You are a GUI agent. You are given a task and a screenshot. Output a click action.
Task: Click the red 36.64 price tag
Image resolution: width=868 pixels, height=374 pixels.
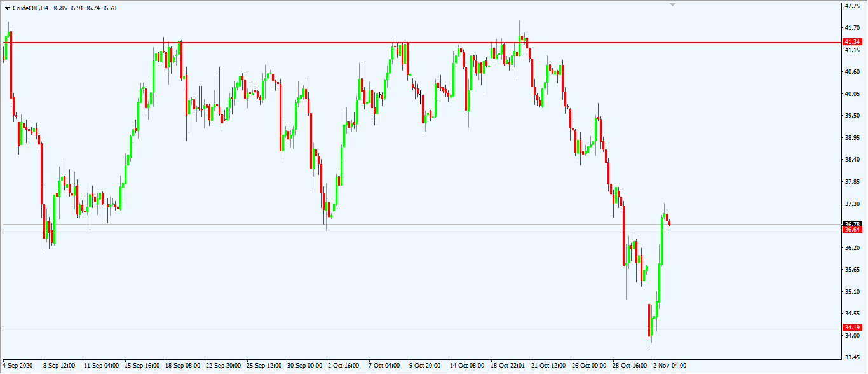tap(851, 230)
